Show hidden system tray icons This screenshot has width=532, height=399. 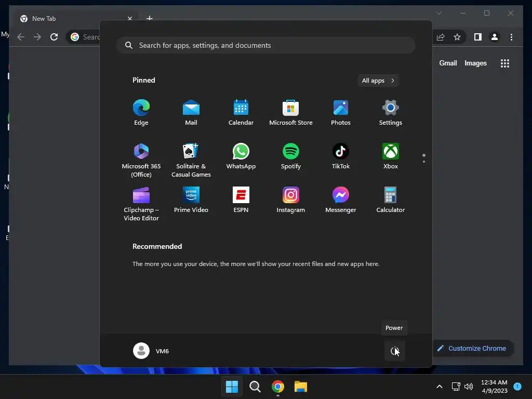click(440, 387)
